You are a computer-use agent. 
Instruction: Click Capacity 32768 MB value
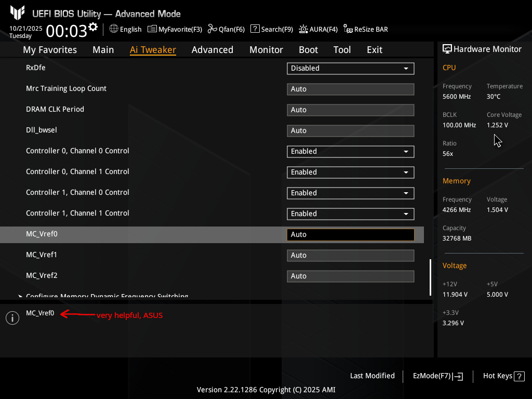tap(457, 238)
